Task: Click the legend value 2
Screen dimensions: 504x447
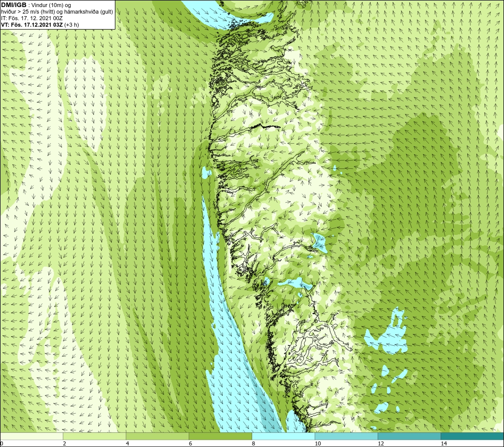Action: tap(65, 444)
